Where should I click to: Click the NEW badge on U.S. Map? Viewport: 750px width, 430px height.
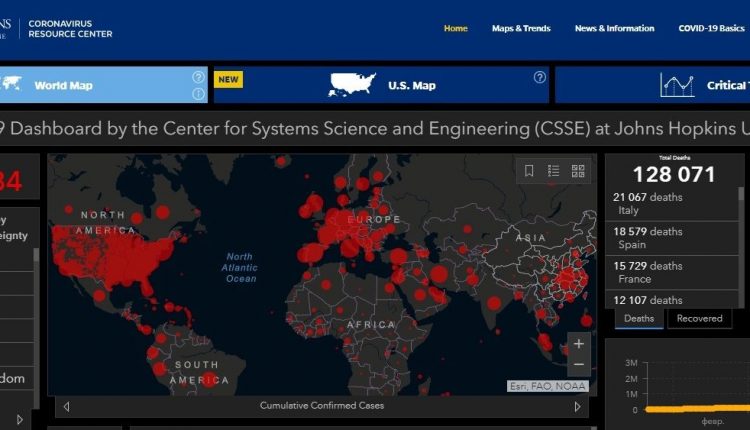pyautogui.click(x=228, y=79)
